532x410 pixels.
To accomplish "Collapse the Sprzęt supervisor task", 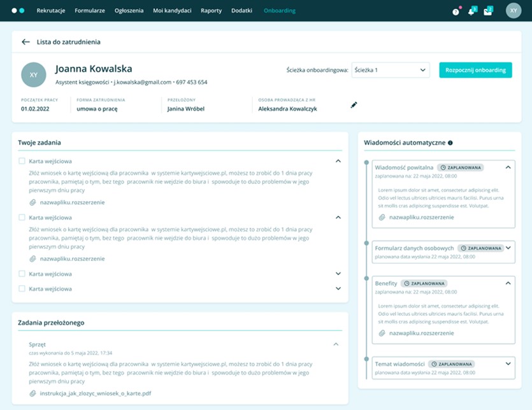I will (336, 344).
